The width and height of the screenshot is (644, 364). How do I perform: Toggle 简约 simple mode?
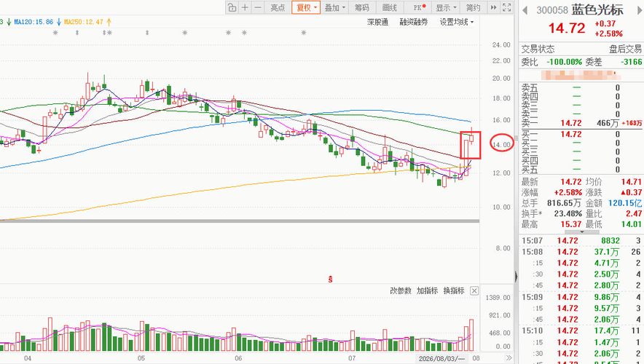tap(473, 7)
